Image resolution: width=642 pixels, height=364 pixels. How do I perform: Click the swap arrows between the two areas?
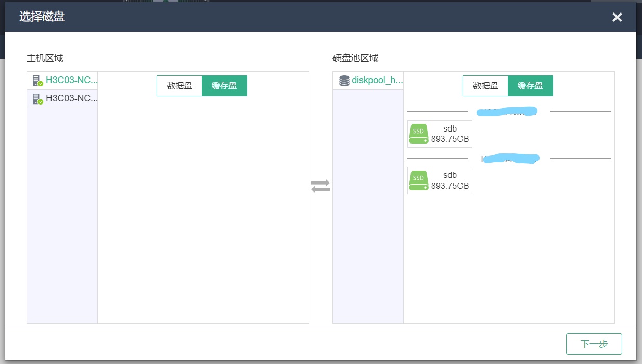point(320,186)
